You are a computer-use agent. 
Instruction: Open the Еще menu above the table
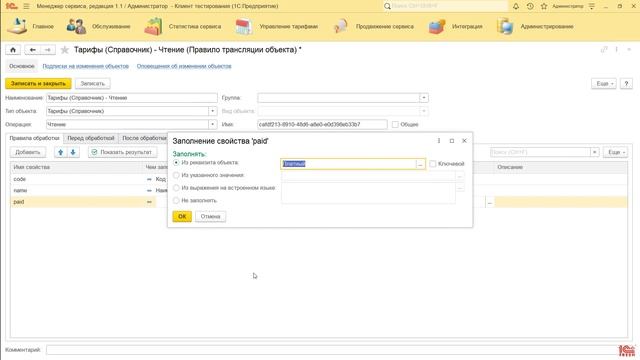(x=616, y=152)
